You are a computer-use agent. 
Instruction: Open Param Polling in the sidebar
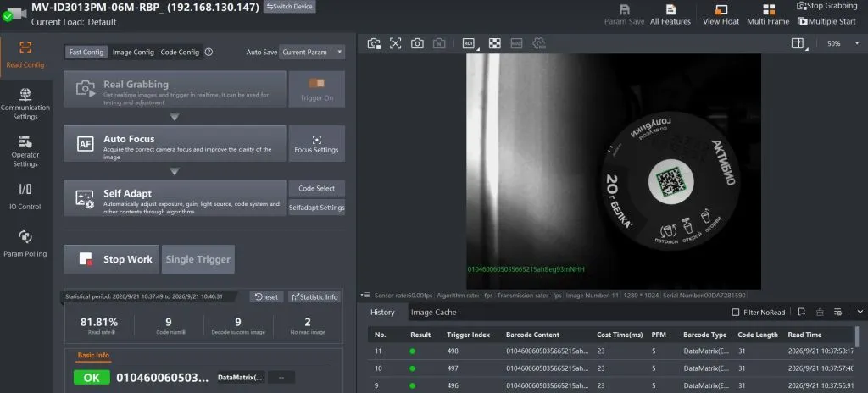pos(25,244)
